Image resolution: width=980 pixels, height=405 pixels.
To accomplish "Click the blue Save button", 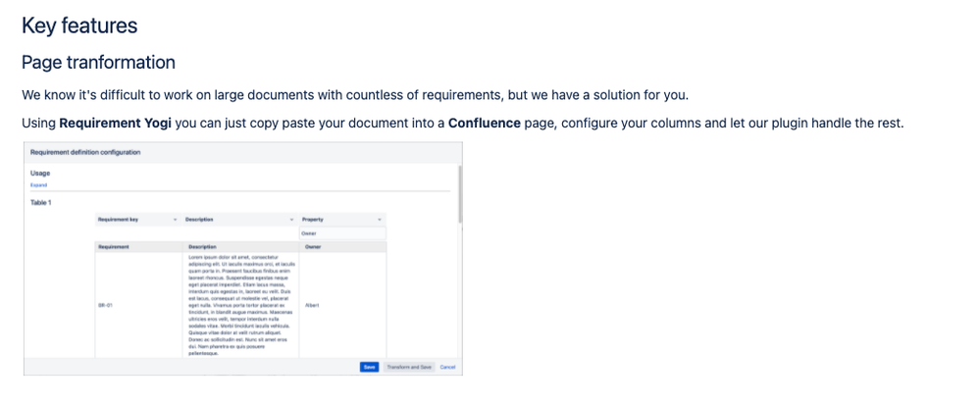I will [369, 367].
